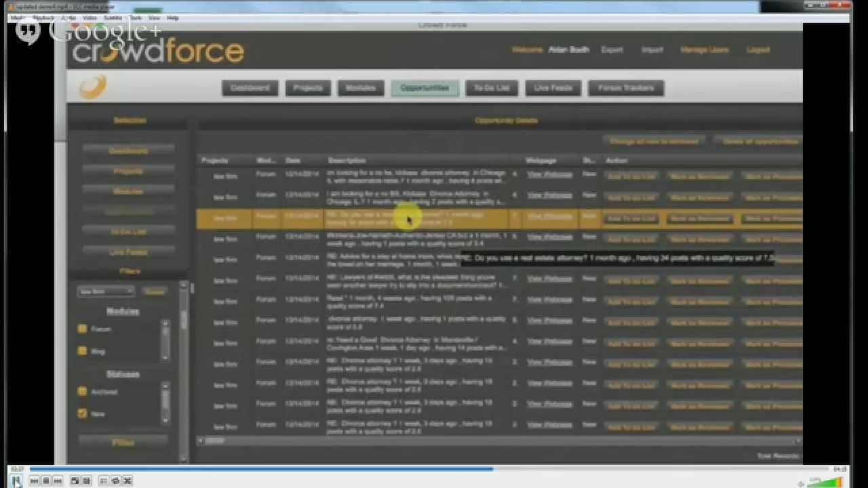Sort by the Date column header
The height and width of the screenshot is (488, 868).
[x=292, y=161]
